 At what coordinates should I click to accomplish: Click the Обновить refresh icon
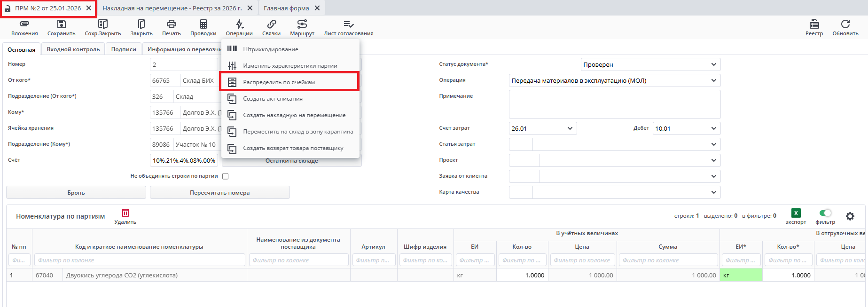click(845, 24)
